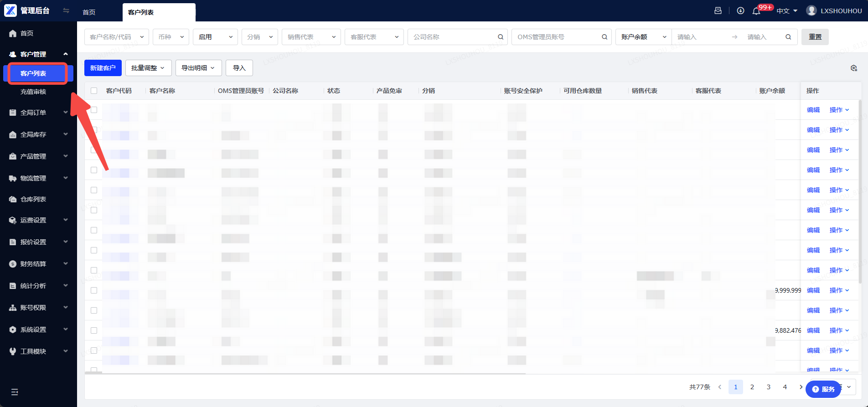
Task: Open 客户列表 in the sidebar
Action: (x=38, y=73)
